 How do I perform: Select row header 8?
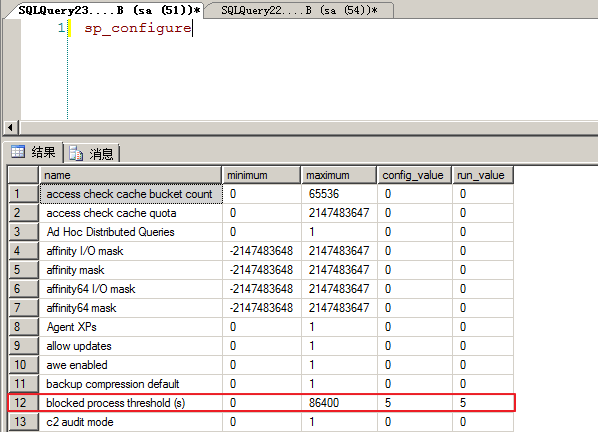[x=24, y=327]
